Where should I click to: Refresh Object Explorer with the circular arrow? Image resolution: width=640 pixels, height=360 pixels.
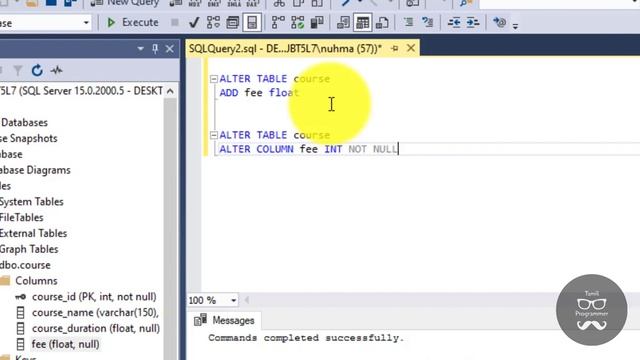37,71
